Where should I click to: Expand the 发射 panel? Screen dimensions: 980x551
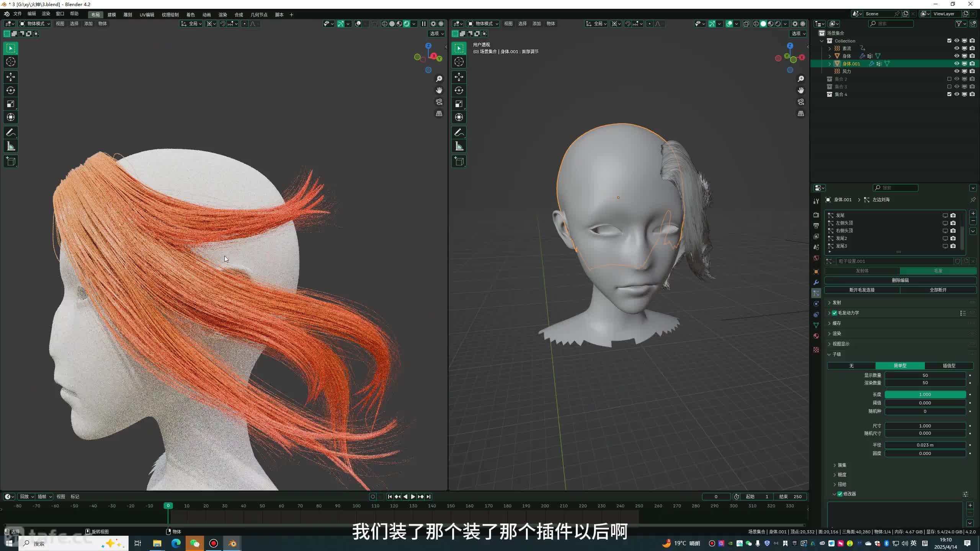837,303
